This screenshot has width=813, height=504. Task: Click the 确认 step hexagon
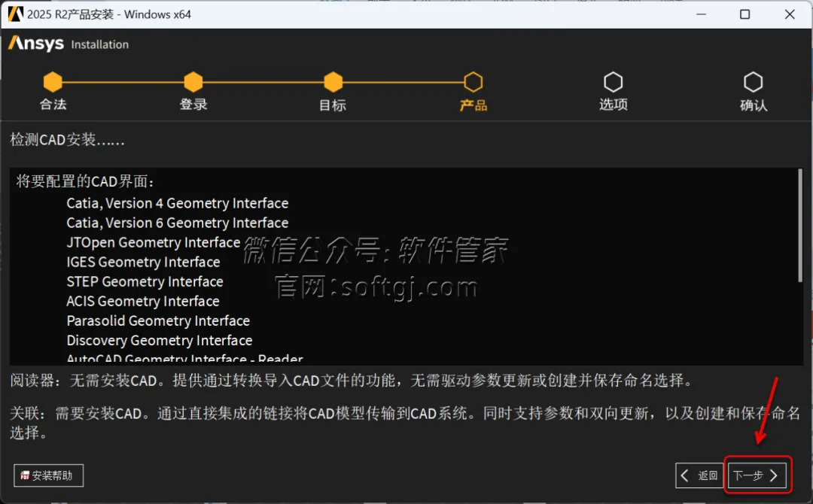pos(754,82)
